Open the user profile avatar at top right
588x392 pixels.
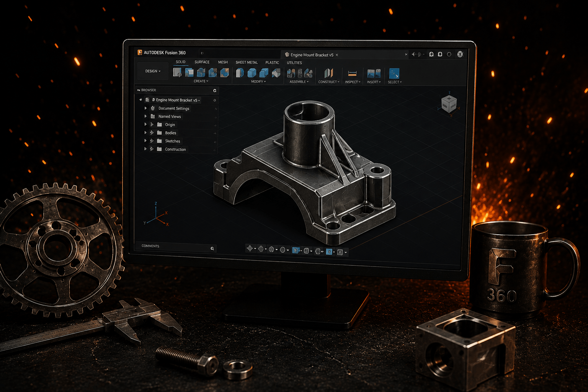click(461, 54)
